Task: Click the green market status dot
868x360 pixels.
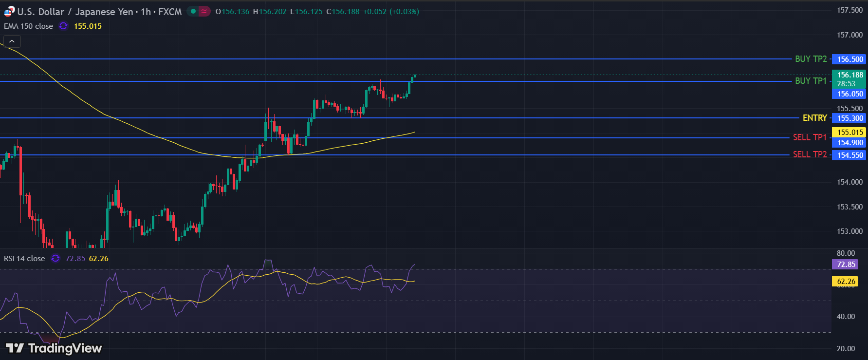Action: [x=193, y=11]
